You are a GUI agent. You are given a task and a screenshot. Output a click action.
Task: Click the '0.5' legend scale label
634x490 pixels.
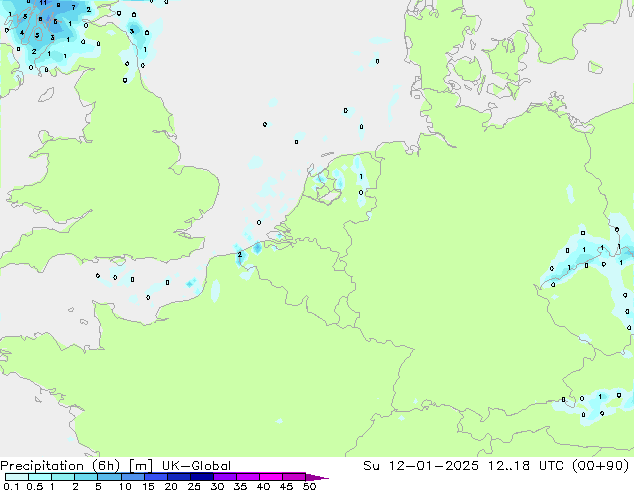[x=35, y=486]
